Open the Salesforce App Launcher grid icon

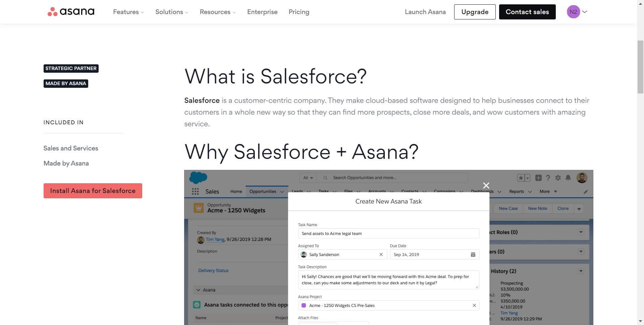(195, 191)
